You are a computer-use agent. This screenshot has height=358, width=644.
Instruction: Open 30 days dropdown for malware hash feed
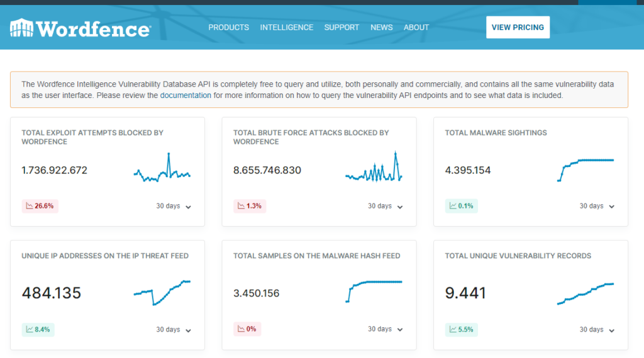click(385, 330)
